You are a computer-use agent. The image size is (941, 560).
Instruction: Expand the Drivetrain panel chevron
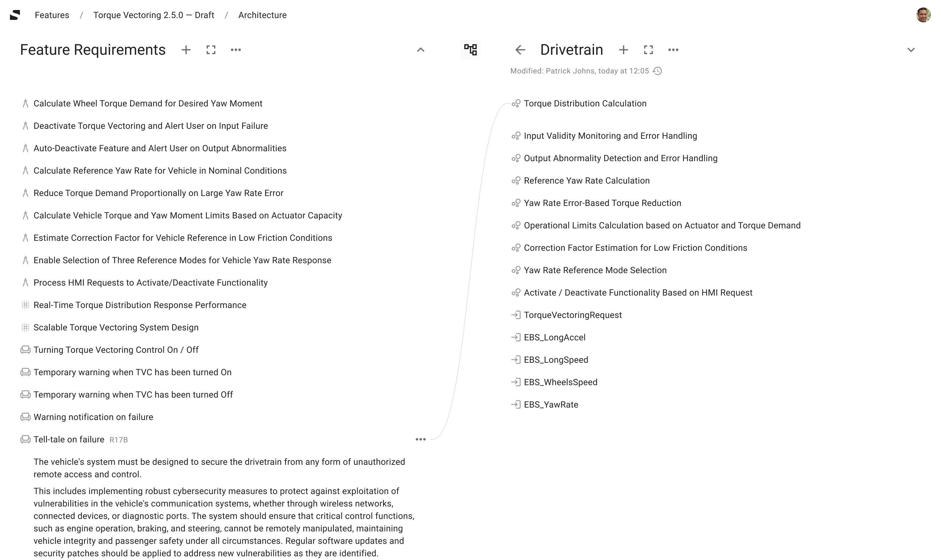(912, 50)
